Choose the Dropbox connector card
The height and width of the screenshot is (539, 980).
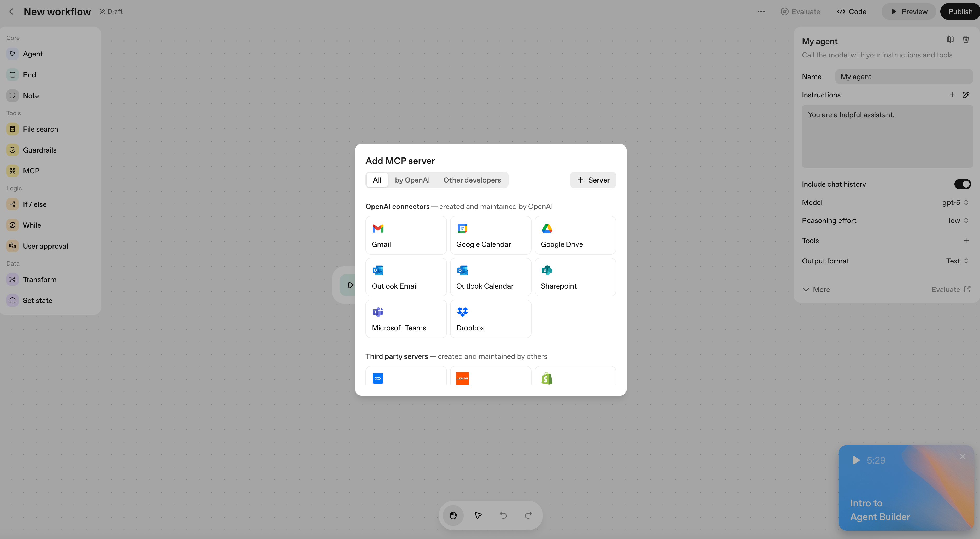coord(490,319)
